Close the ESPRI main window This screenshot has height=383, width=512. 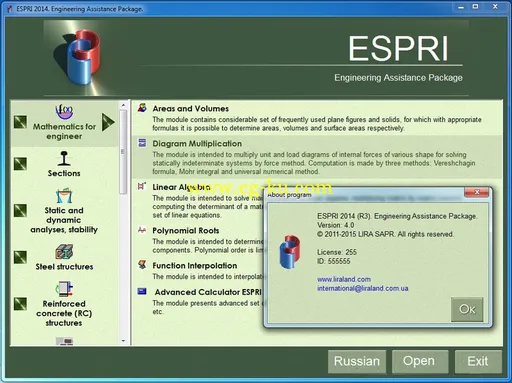pos(495,7)
